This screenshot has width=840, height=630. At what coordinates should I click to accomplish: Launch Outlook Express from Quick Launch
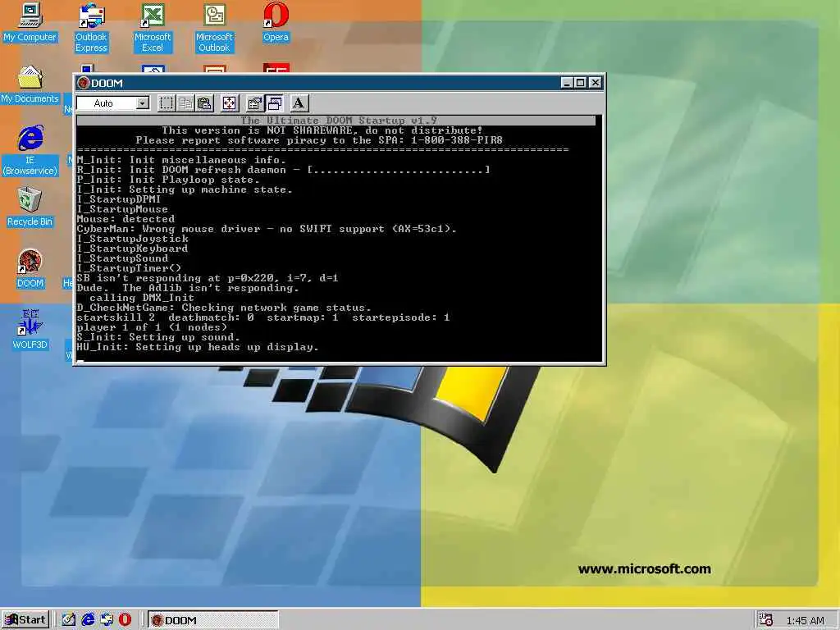106,620
